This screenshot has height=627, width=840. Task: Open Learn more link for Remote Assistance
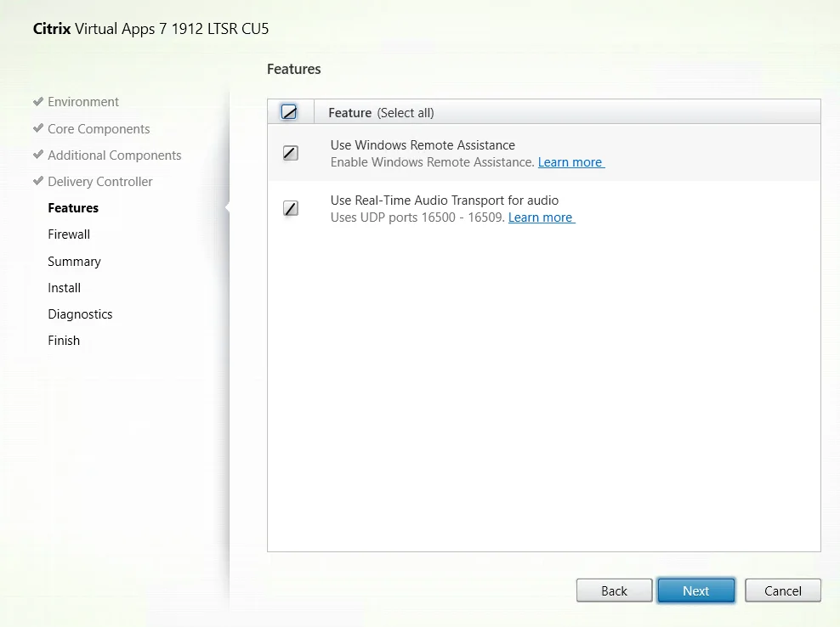point(571,162)
